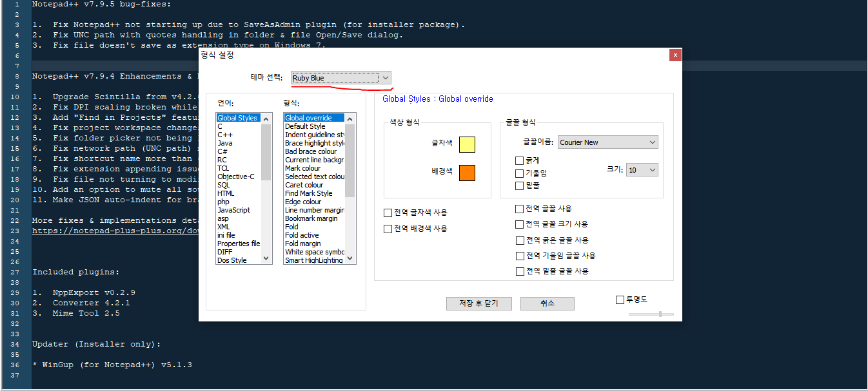Select Selected text colour style
The image size is (868, 391).
tap(314, 176)
